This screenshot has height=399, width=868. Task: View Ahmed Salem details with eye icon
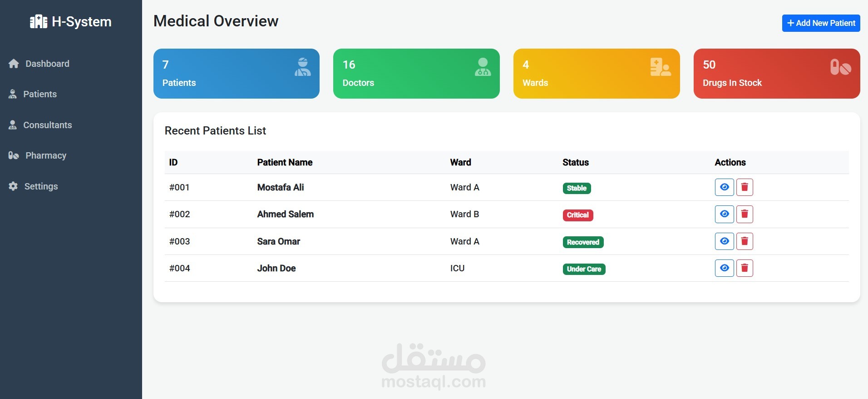725,214
